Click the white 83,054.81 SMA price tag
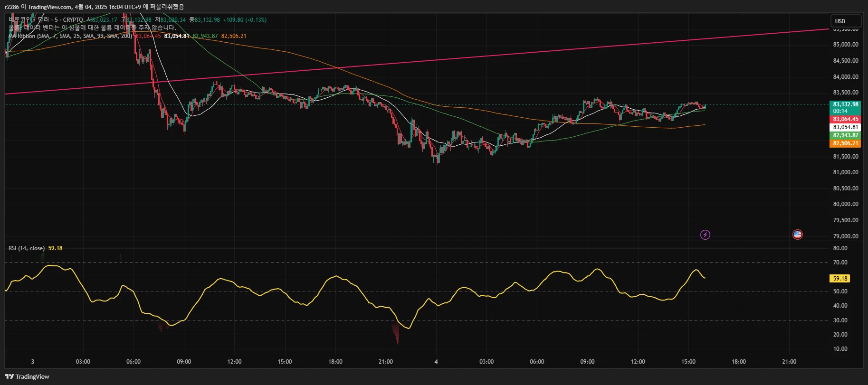The image size is (868, 385). [x=845, y=127]
